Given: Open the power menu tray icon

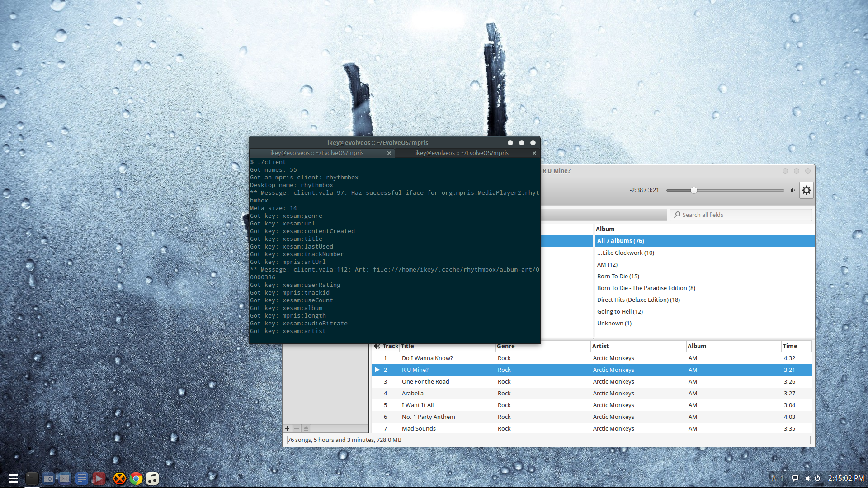Looking at the screenshot, I should [x=817, y=478].
